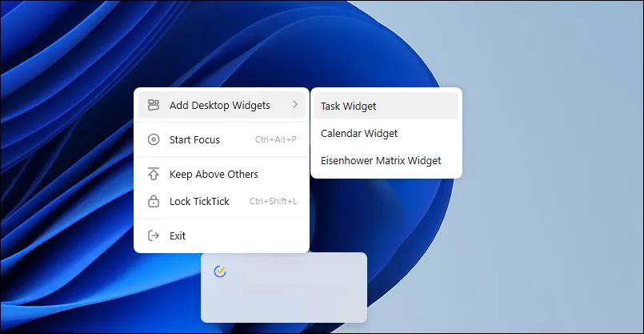
Task: Click the Lock TickTick padlock icon
Action: point(154,201)
